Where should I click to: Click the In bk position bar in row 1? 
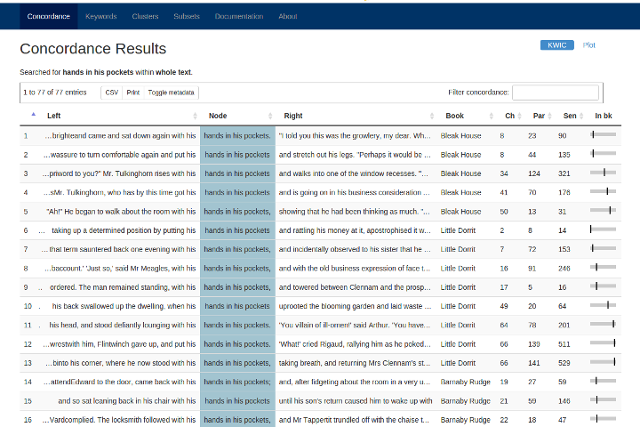pyautogui.click(x=603, y=135)
